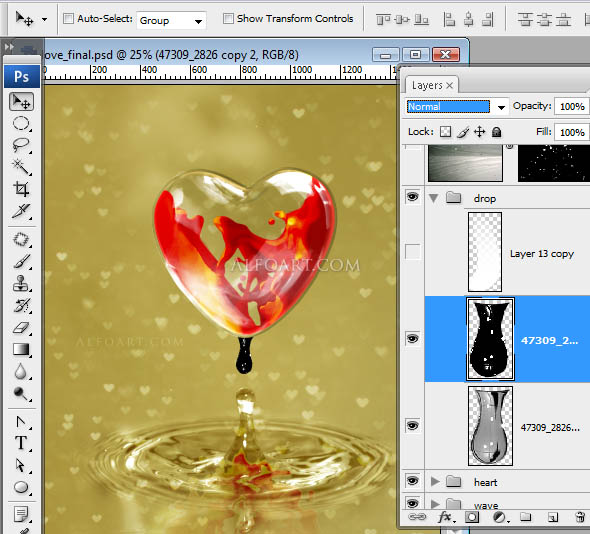Screen dimensions: 590x534
Task: Choose the Horizontal Type tool
Action: click(x=21, y=443)
